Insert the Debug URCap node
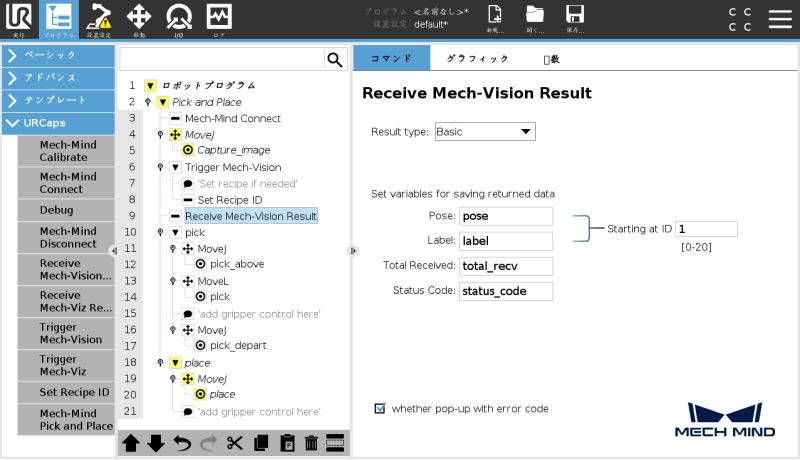 coord(66,210)
